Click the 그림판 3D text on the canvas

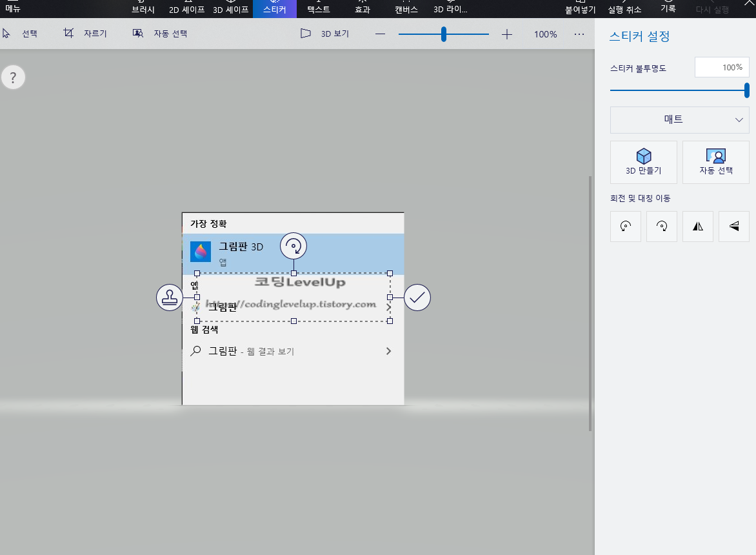point(241,247)
